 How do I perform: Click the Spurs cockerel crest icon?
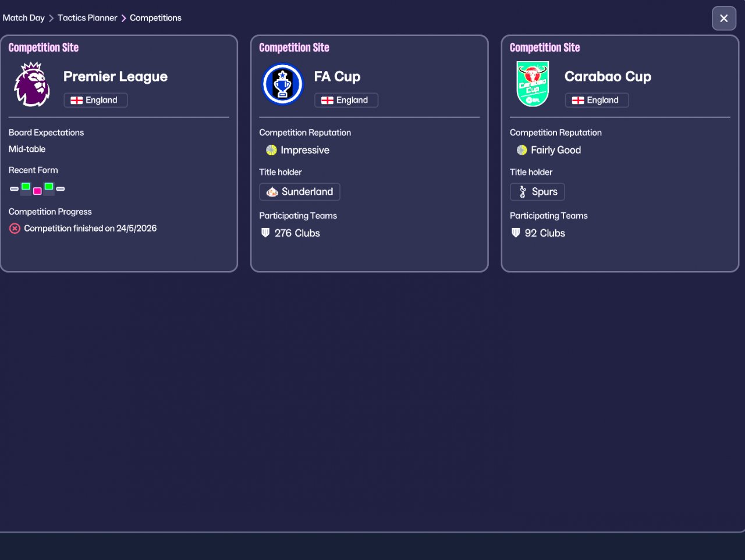(x=523, y=192)
